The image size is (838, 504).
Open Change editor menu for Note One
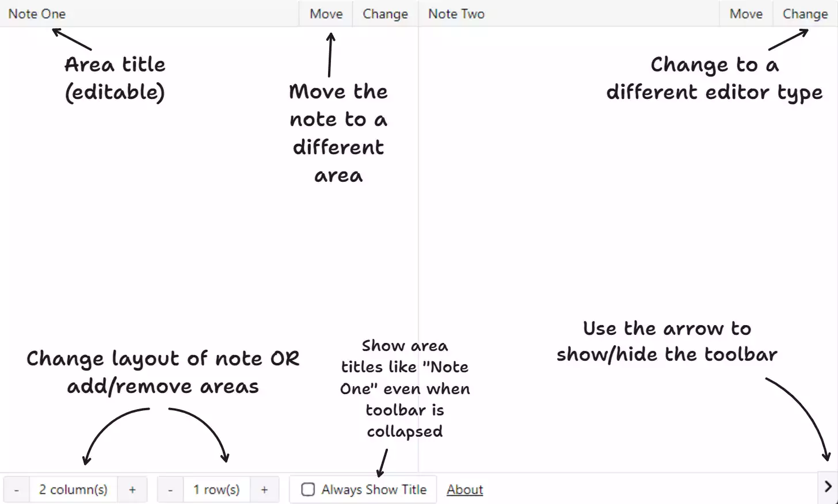tap(385, 13)
